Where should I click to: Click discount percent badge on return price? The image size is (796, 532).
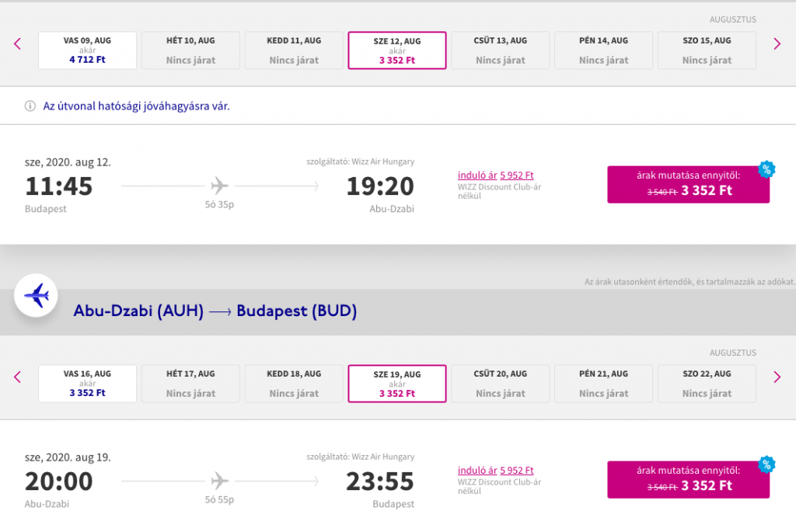pos(766,464)
